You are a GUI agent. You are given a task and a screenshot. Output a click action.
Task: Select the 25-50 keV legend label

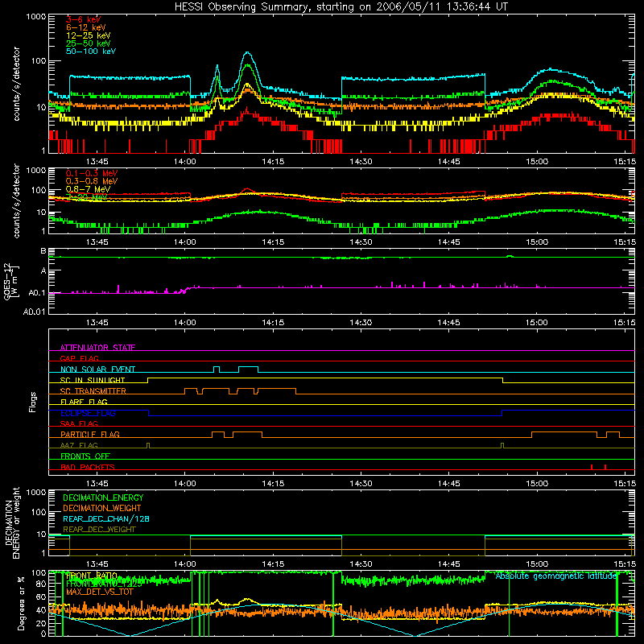[x=89, y=43]
